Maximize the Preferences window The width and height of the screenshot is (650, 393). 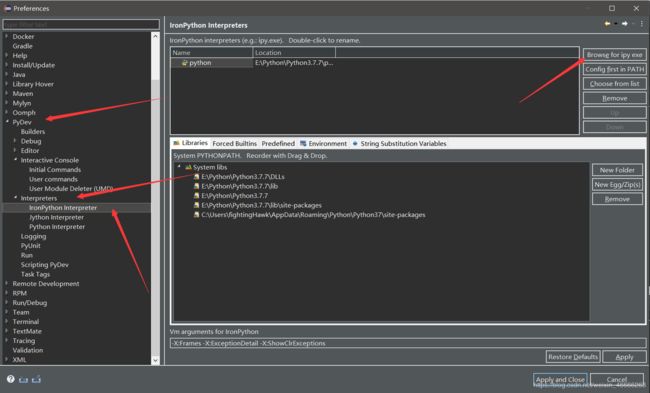pos(612,8)
